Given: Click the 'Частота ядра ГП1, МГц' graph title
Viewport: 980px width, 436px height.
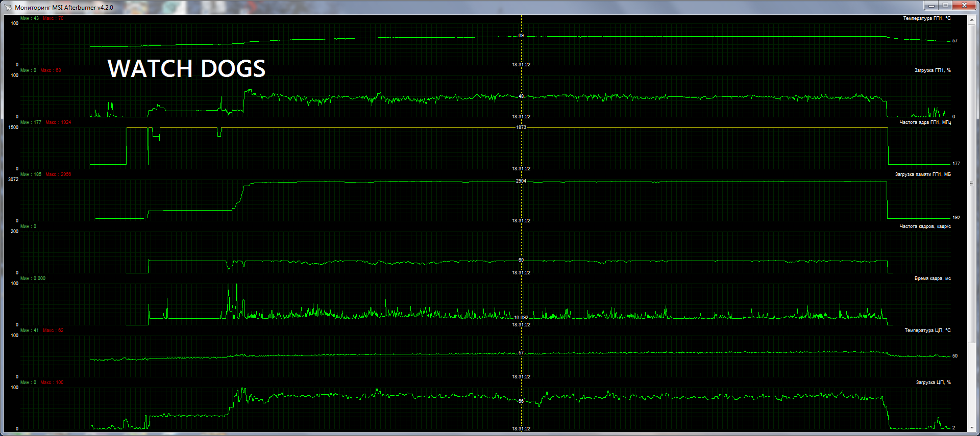Looking at the screenshot, I should pyautogui.click(x=925, y=122).
